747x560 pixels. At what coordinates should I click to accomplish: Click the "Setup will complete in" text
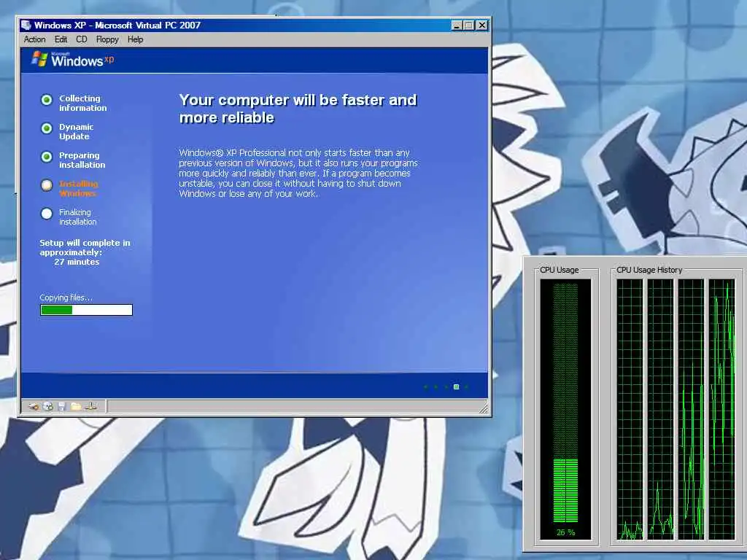click(x=85, y=243)
